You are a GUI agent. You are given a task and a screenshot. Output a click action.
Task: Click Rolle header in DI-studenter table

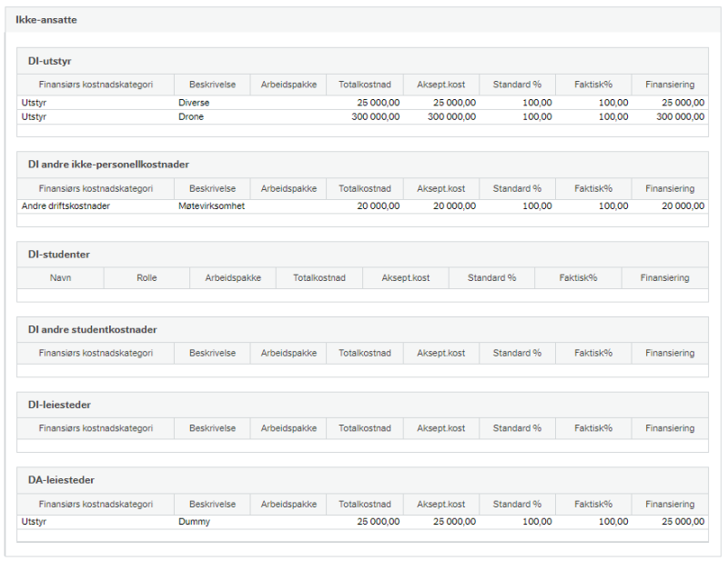pyautogui.click(x=147, y=278)
